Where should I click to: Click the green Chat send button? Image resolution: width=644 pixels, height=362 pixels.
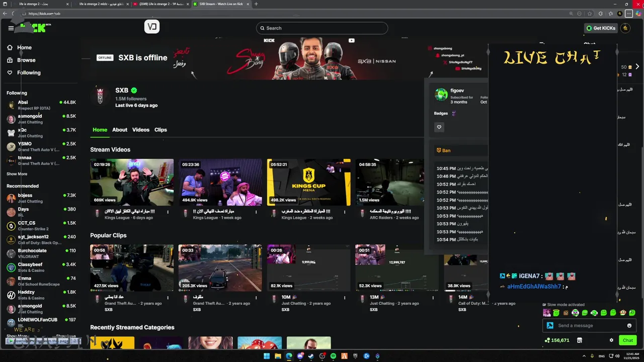(x=627, y=340)
